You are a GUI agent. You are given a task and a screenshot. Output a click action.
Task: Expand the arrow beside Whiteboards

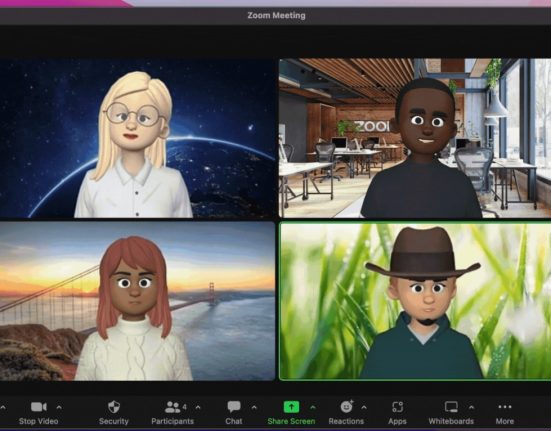[x=471, y=407]
